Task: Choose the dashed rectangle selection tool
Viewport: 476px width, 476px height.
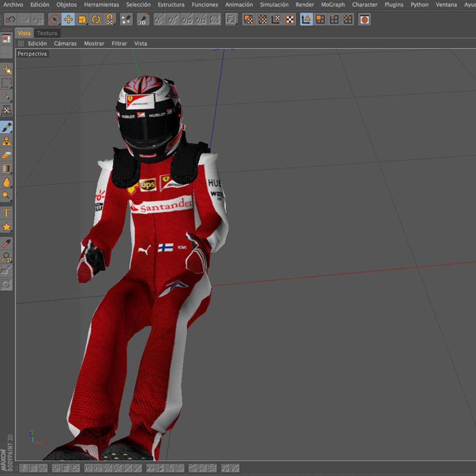Action: 7,83
